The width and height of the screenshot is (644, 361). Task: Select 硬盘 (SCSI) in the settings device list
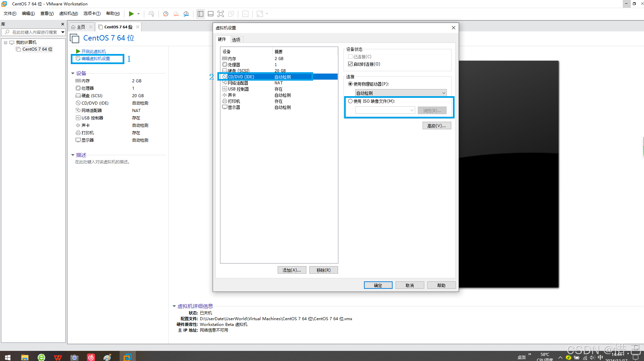[279, 71]
